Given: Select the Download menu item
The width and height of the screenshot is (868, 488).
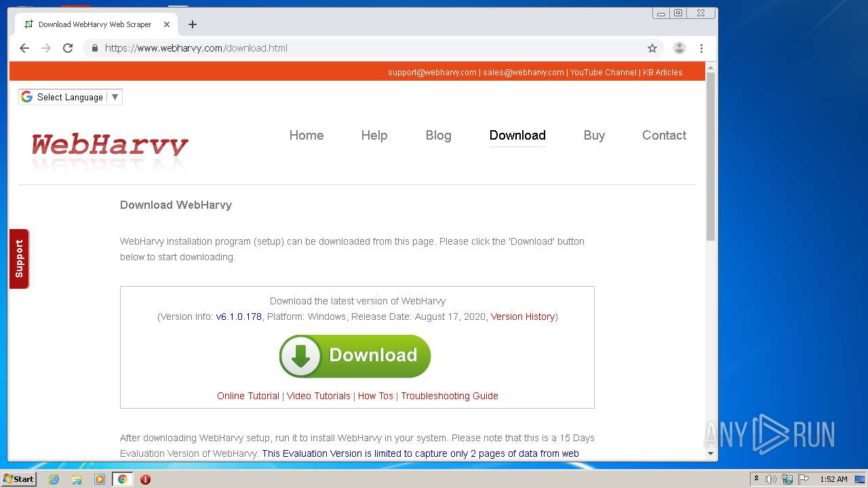Looking at the screenshot, I should 517,135.
